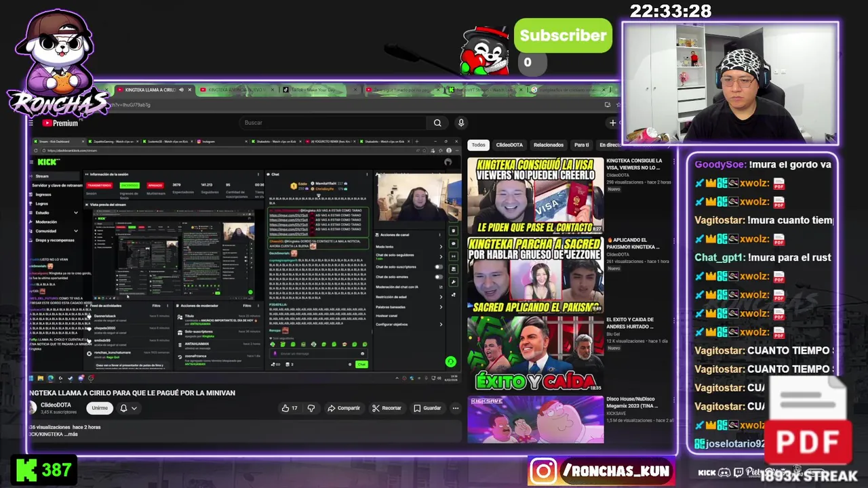Click the YouTube Premium logo
This screenshot has width=868, height=488.
60,123
